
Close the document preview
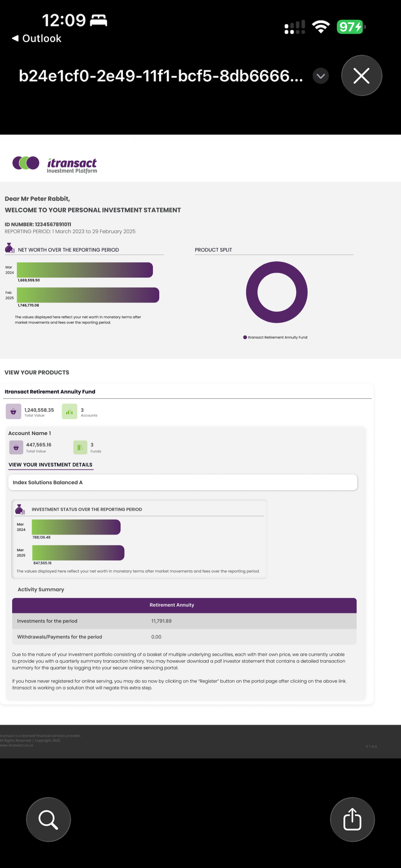click(x=362, y=76)
